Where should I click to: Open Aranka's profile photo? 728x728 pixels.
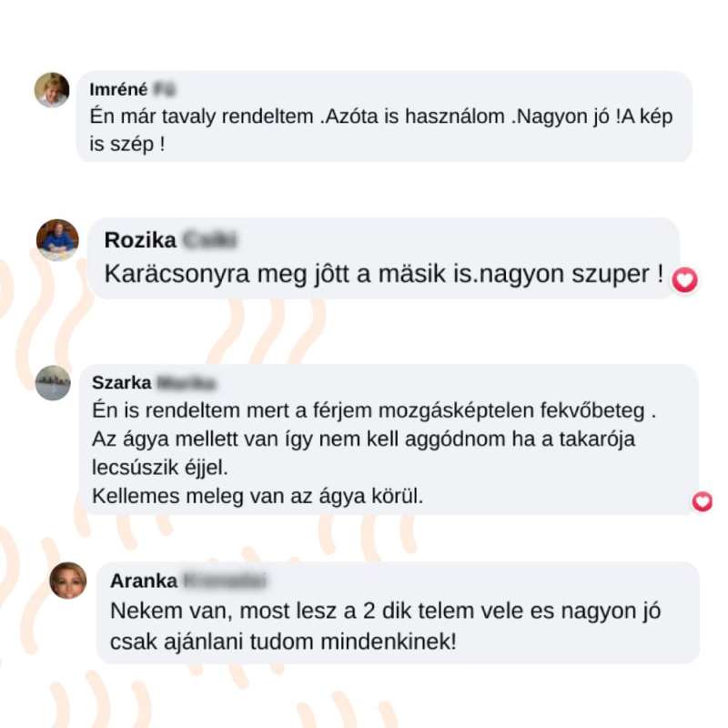click(67, 581)
